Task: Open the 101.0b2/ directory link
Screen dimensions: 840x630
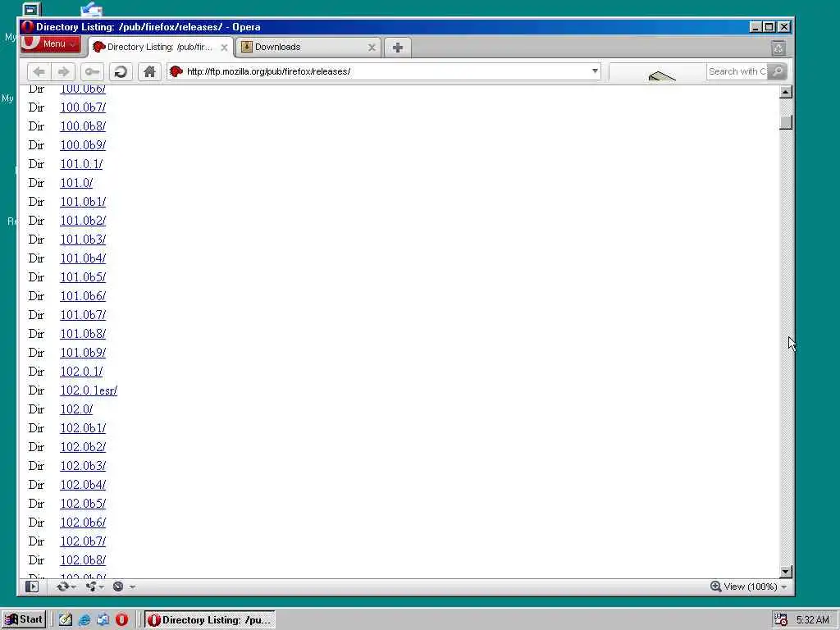Action: [83, 220]
